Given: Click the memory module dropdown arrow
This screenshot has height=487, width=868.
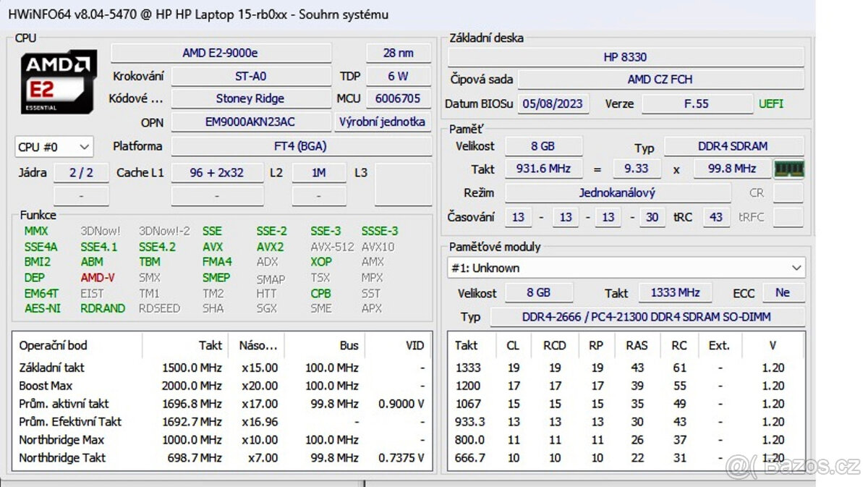Looking at the screenshot, I should tap(795, 267).
